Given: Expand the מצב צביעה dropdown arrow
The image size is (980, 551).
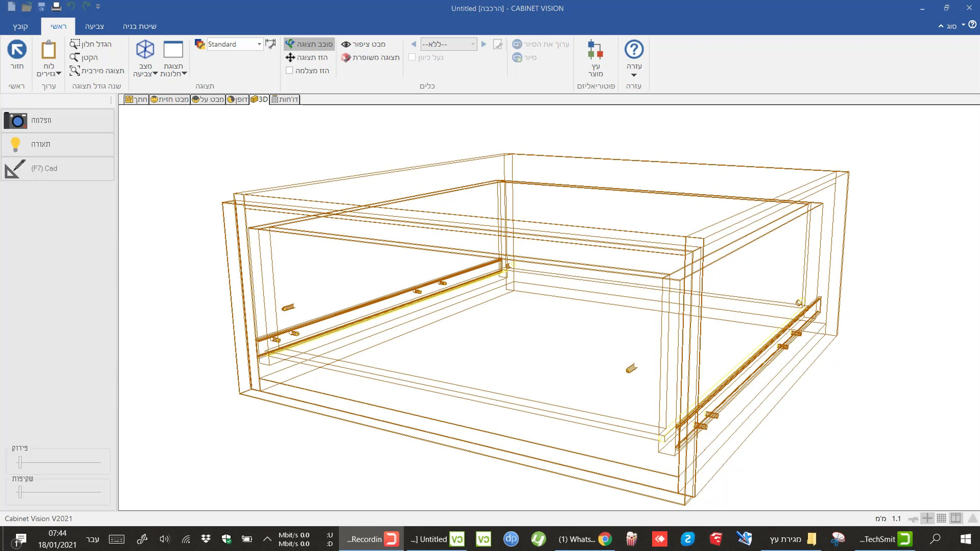Looking at the screenshot, I should tap(155, 73).
